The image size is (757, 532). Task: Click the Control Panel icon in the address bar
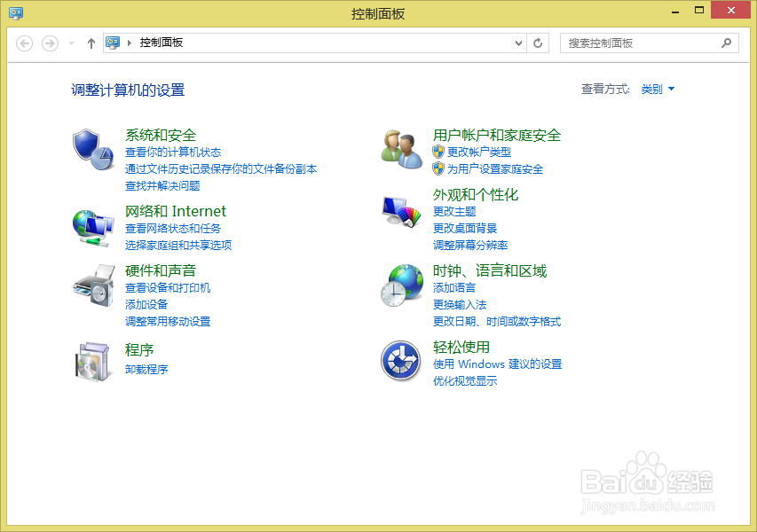point(111,42)
